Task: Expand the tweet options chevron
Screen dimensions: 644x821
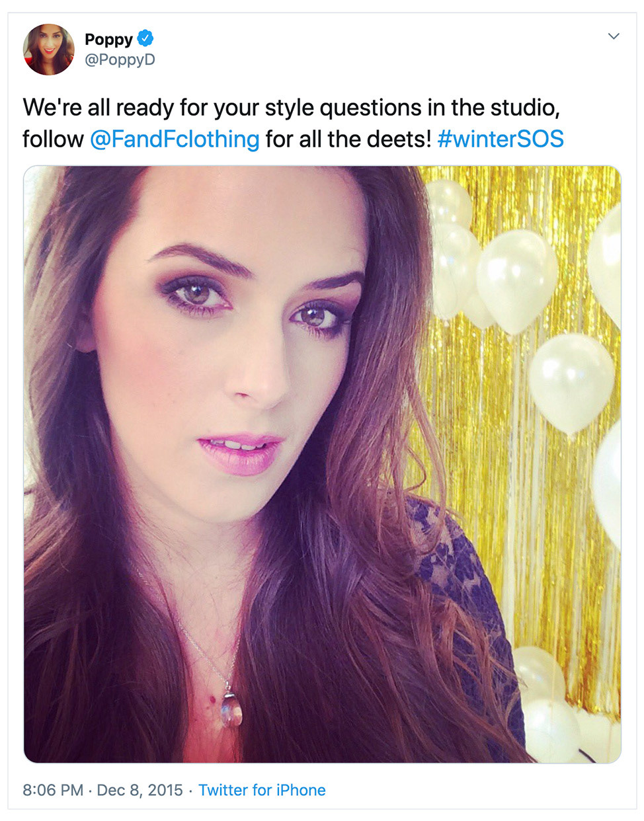Action: click(x=614, y=36)
